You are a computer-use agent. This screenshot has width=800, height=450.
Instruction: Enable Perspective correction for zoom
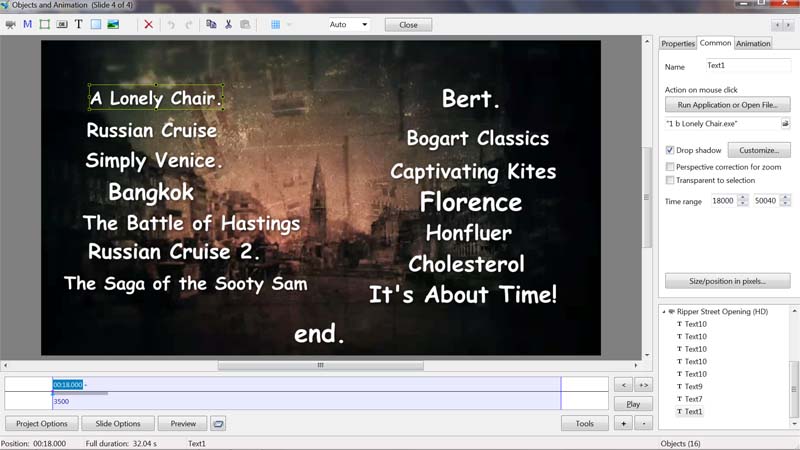coord(670,167)
